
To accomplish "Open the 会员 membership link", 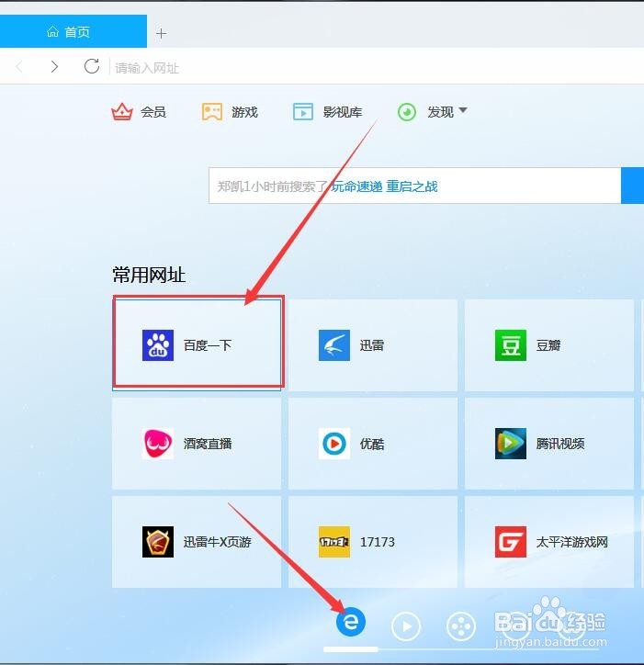I will (153, 112).
